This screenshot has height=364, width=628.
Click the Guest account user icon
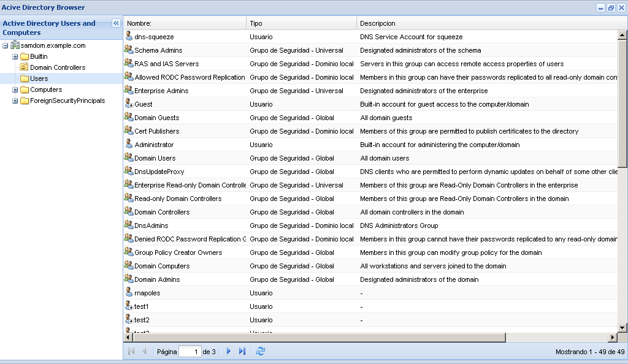129,104
